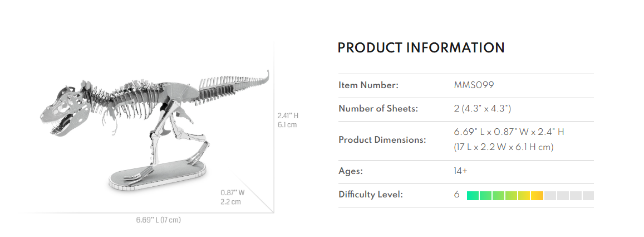
Task: Click the Number of Sheets label
Action: pyautogui.click(x=378, y=109)
